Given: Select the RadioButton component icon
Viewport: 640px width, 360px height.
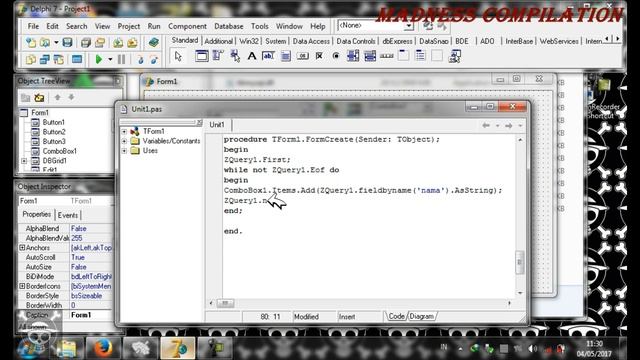Looking at the screenshot, I should [336, 56].
